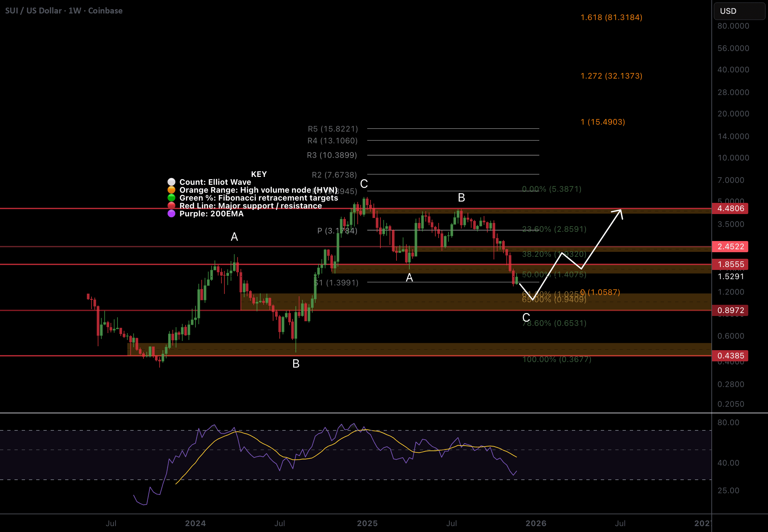Viewport: 768px width, 532px height.
Task: Click the red Major support legend circle
Action: click(x=171, y=206)
